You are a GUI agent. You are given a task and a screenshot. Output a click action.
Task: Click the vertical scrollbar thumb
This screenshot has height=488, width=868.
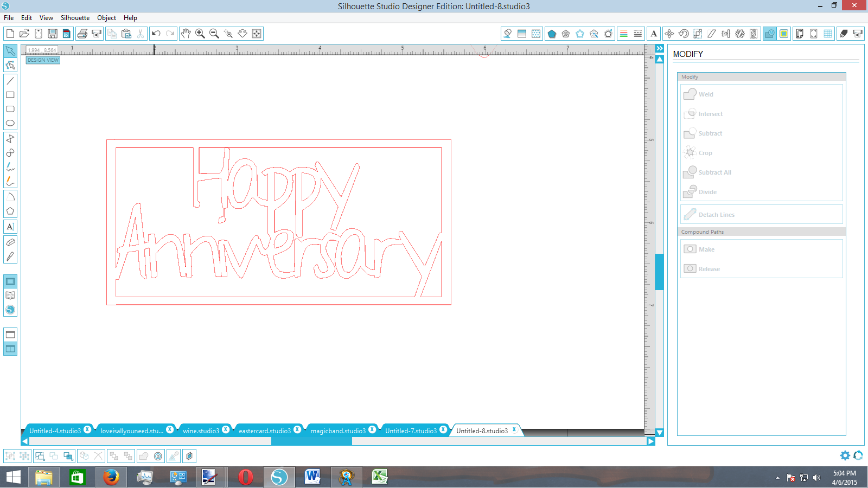pos(660,272)
